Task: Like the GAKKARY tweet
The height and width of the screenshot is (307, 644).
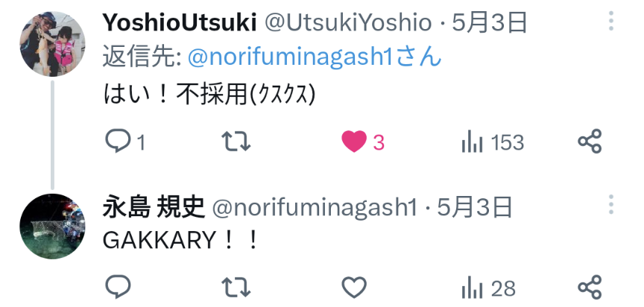Action: (x=354, y=288)
